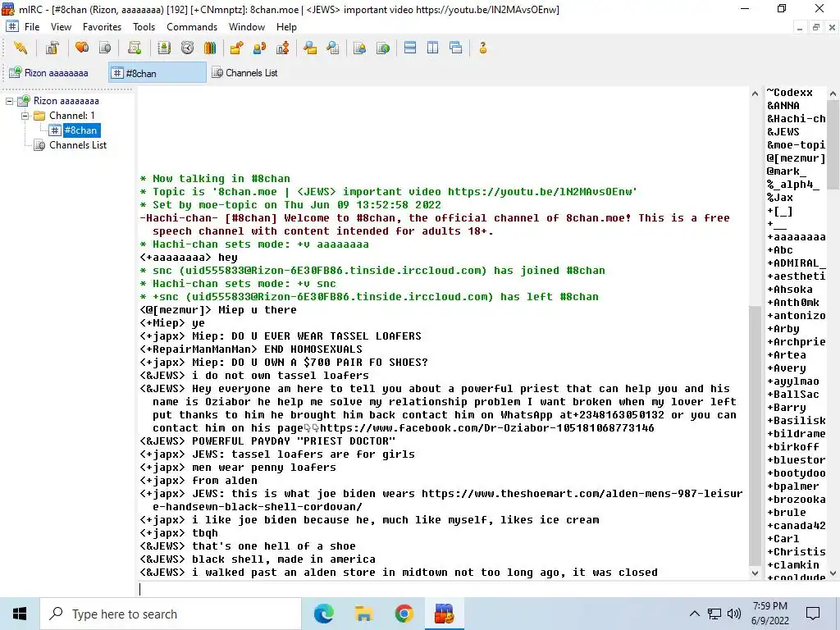Open Received Files folder icon
Screen dimensions: 840x630
[309, 48]
